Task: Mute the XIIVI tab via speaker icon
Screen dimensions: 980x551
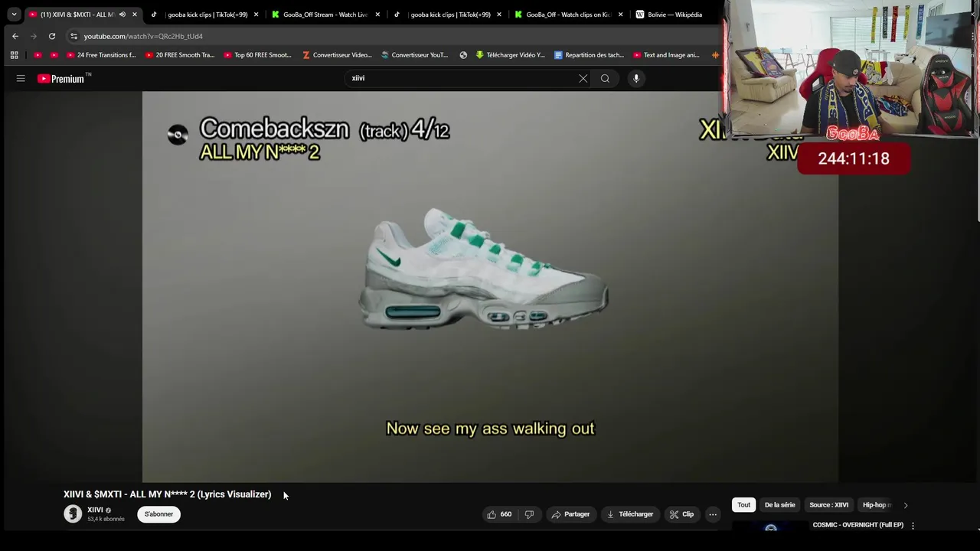Action: coord(122,15)
